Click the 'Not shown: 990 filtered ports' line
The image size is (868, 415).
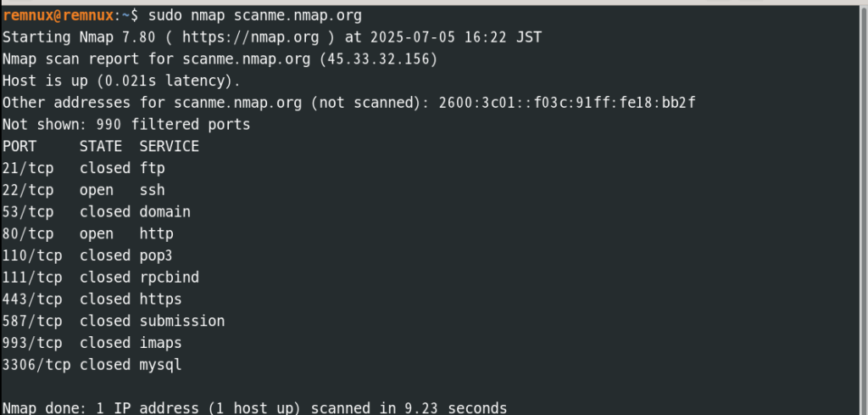126,125
